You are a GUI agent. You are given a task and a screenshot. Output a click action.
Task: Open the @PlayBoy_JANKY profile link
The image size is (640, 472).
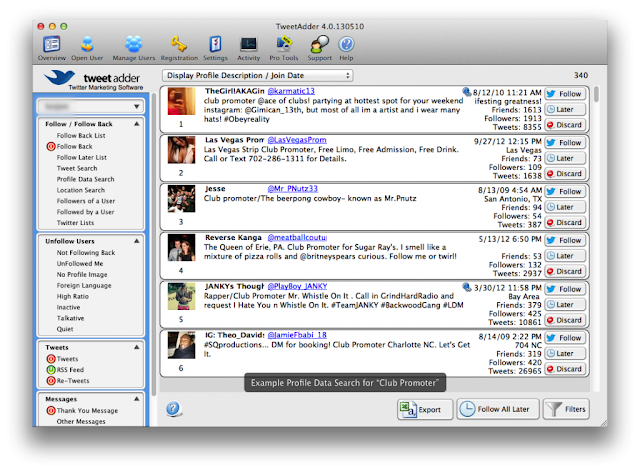pos(297,286)
